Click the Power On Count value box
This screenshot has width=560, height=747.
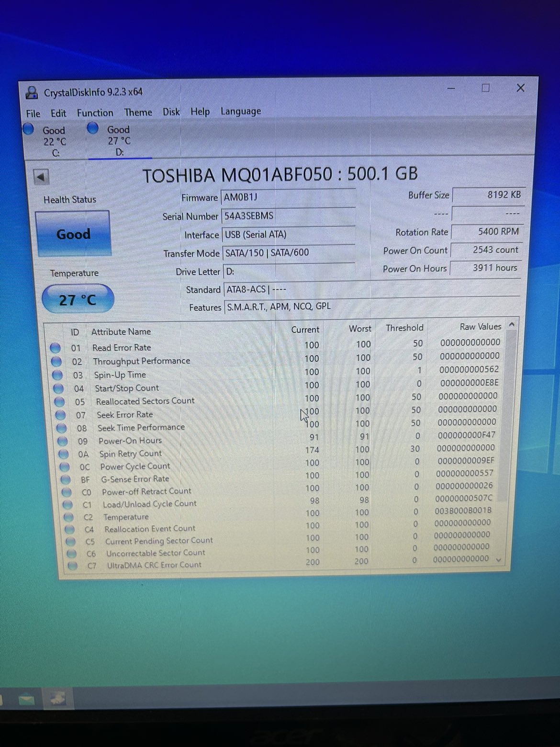click(x=487, y=250)
